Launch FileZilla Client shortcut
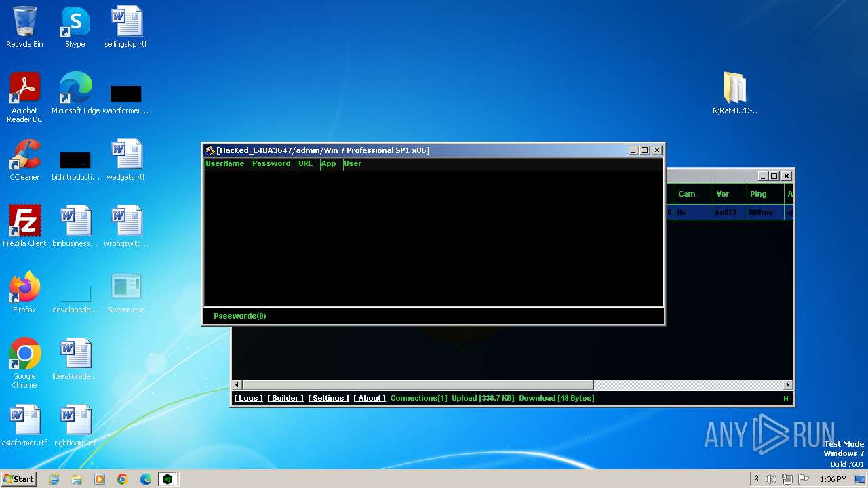 (x=24, y=226)
